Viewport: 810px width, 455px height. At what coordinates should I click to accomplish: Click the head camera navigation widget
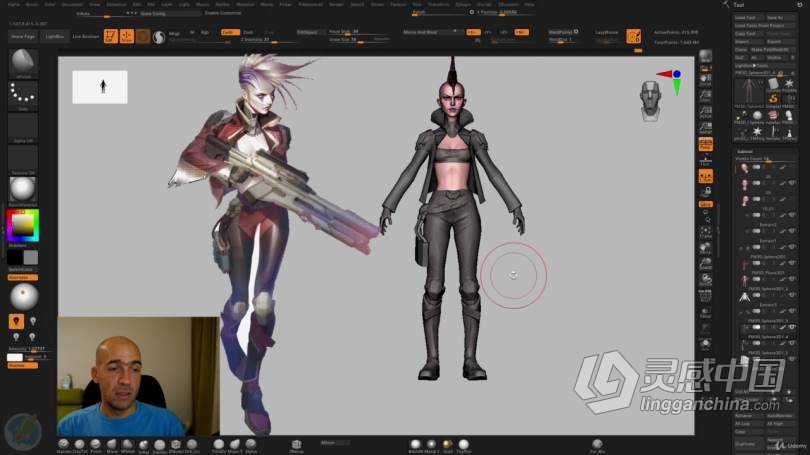(x=650, y=101)
